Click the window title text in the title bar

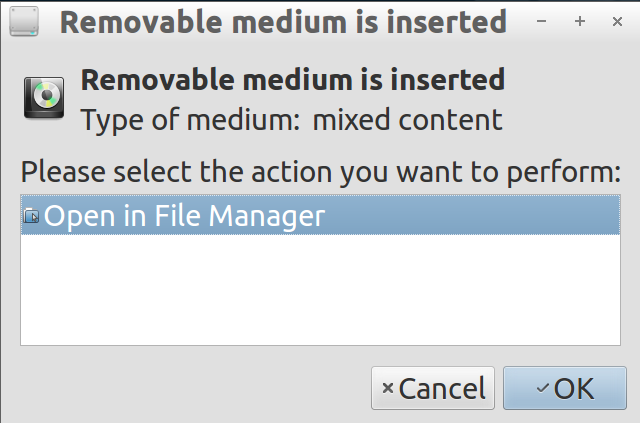click(283, 21)
